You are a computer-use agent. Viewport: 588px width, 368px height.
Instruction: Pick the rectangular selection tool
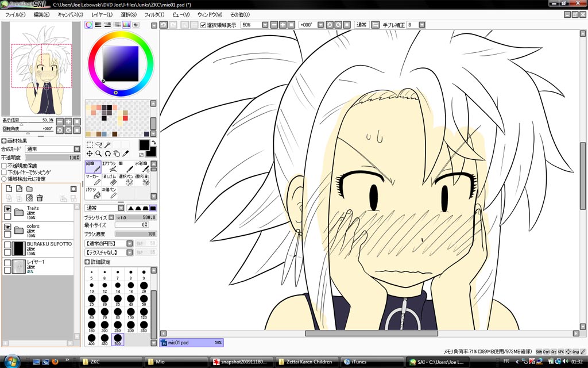pos(90,145)
